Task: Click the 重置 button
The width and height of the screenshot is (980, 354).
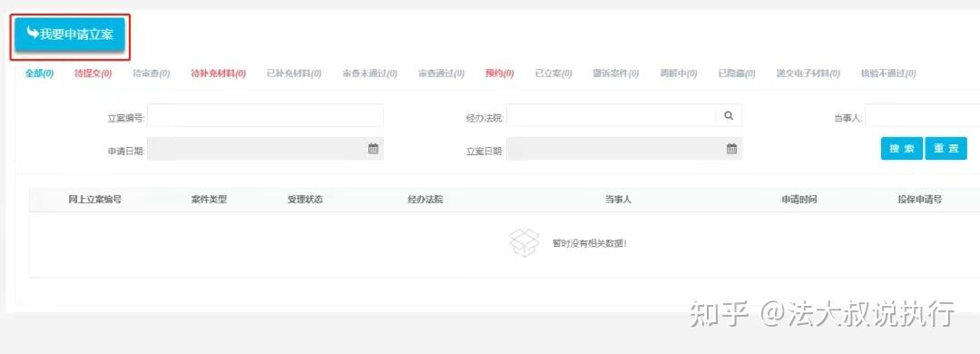Action: coord(946,149)
